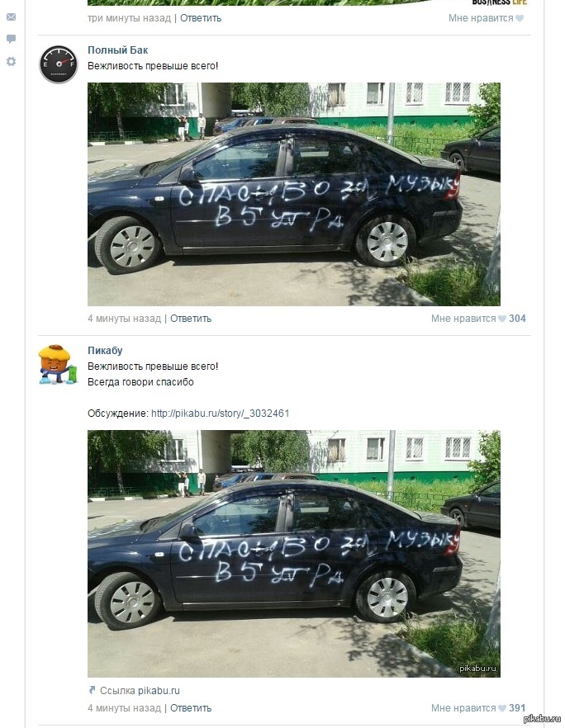Open Полный Бак fuel gauge avatar
The width and height of the screenshot is (565, 728).
pyautogui.click(x=59, y=64)
